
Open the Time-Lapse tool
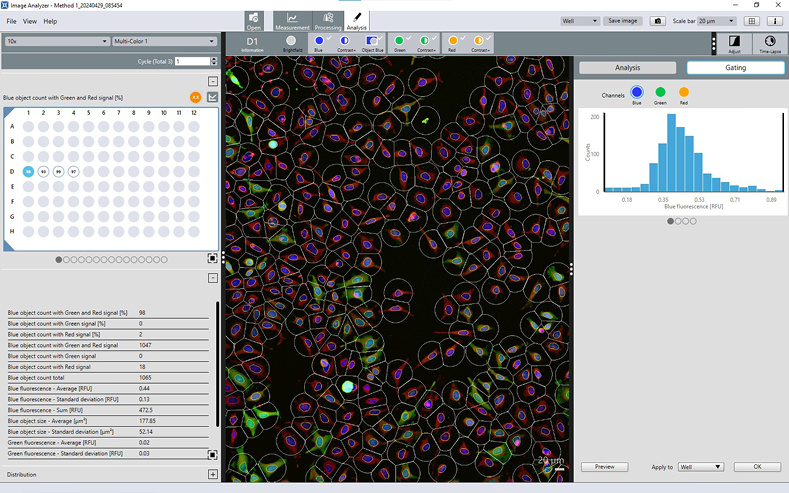(x=770, y=43)
